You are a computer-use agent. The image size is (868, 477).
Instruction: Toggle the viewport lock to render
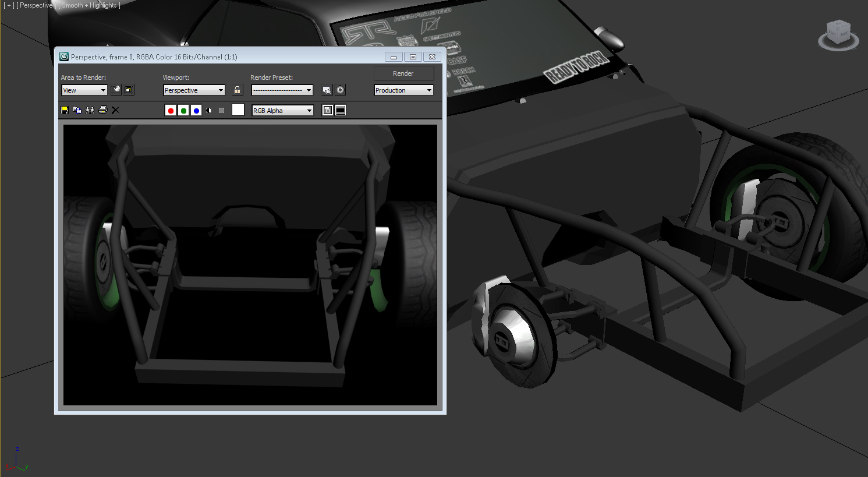[x=237, y=90]
